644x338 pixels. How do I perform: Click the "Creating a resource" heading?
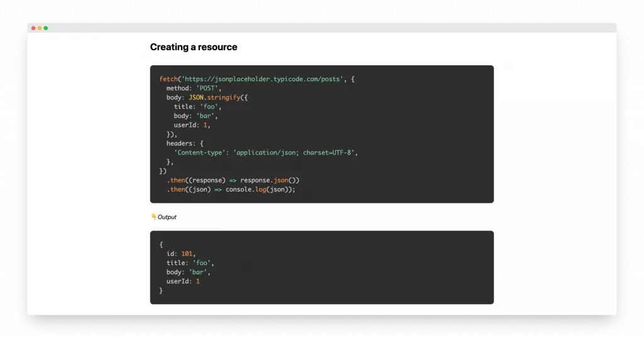(x=193, y=47)
